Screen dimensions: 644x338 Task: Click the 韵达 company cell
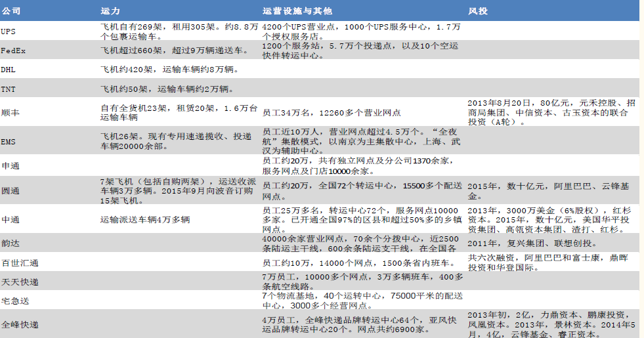coord(11,243)
